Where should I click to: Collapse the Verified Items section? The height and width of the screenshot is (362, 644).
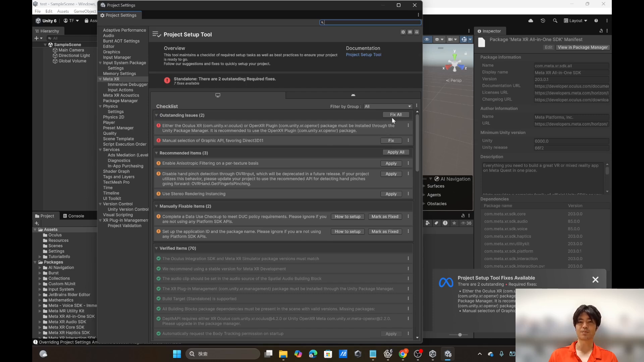pos(156,248)
